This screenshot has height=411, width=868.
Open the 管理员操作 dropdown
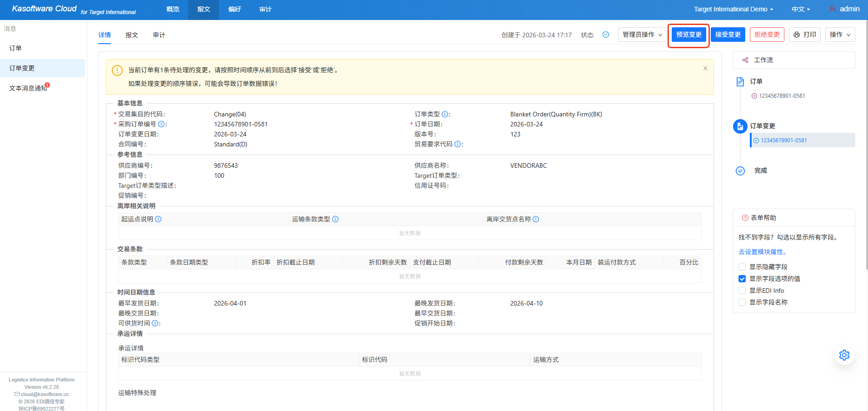point(642,35)
